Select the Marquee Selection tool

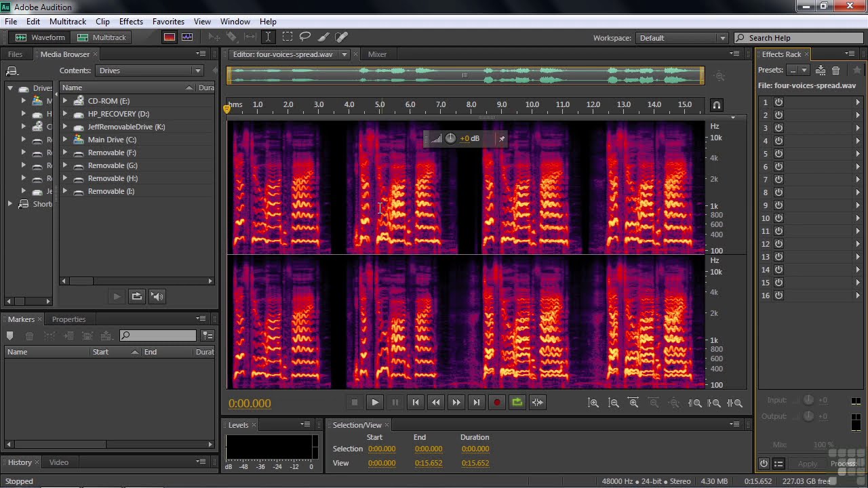(x=288, y=37)
